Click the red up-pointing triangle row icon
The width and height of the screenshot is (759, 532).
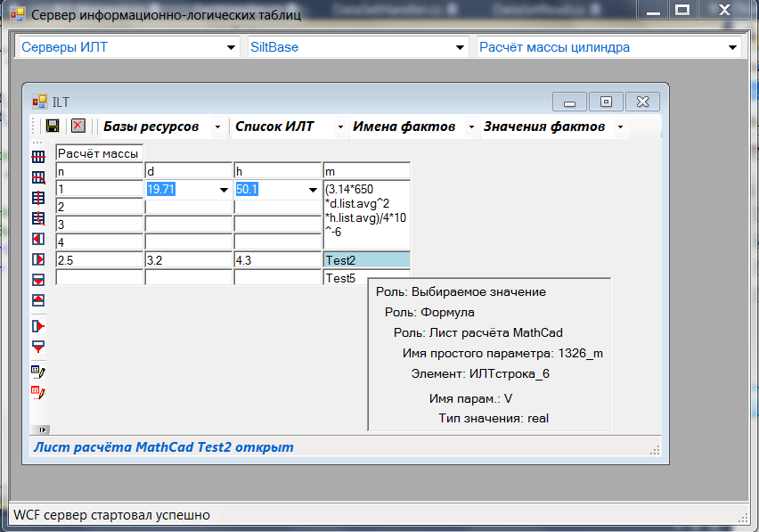pos(38,300)
